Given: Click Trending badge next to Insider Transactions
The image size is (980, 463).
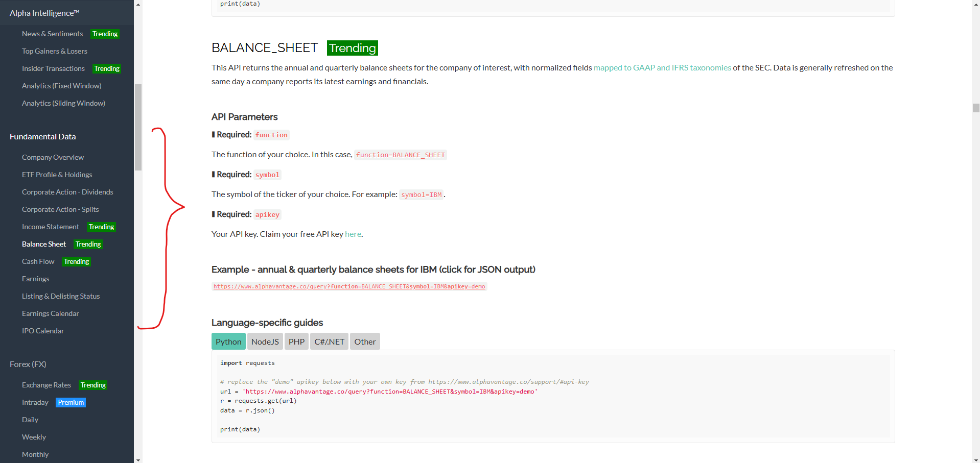Looking at the screenshot, I should coord(107,68).
